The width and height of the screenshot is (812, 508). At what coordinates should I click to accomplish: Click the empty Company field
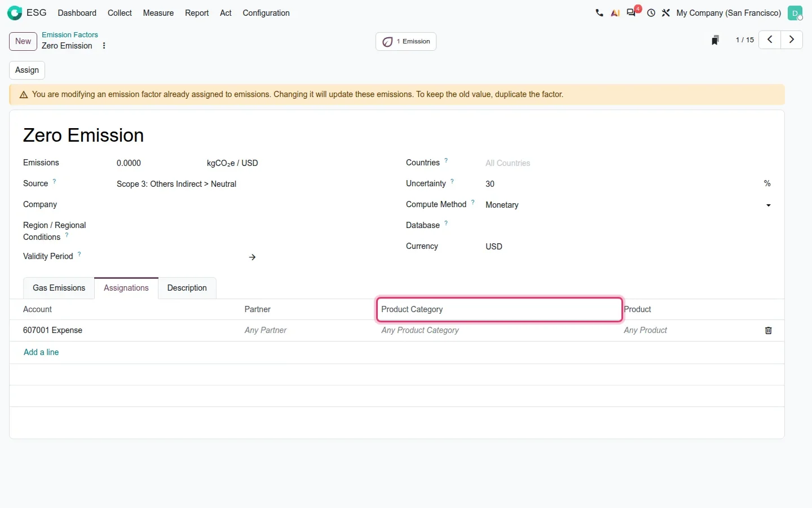coord(251,205)
